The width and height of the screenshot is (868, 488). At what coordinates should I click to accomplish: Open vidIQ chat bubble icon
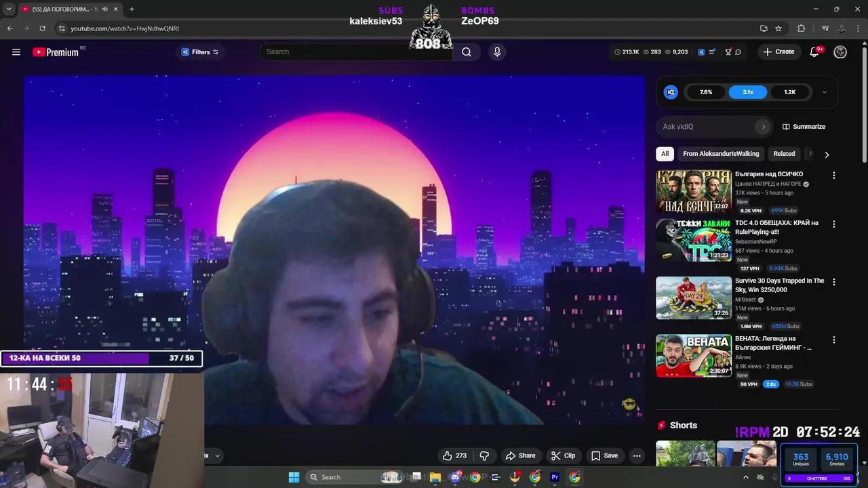coord(738,52)
